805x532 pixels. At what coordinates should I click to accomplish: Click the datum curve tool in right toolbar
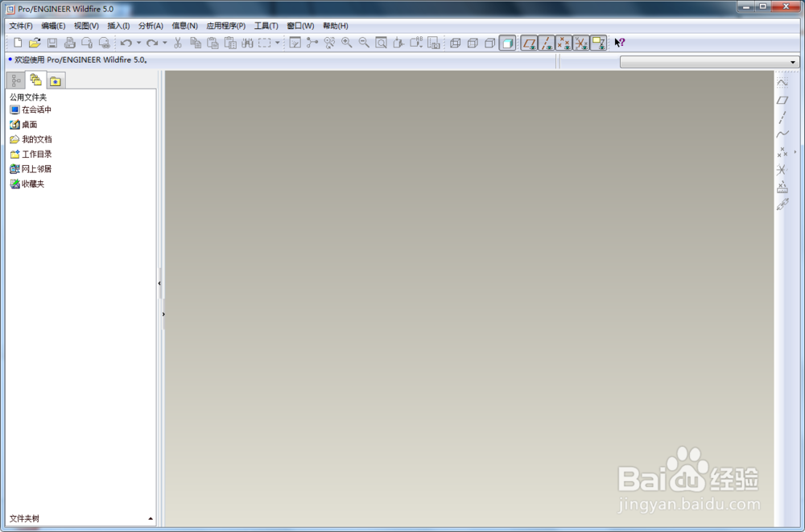click(x=782, y=134)
